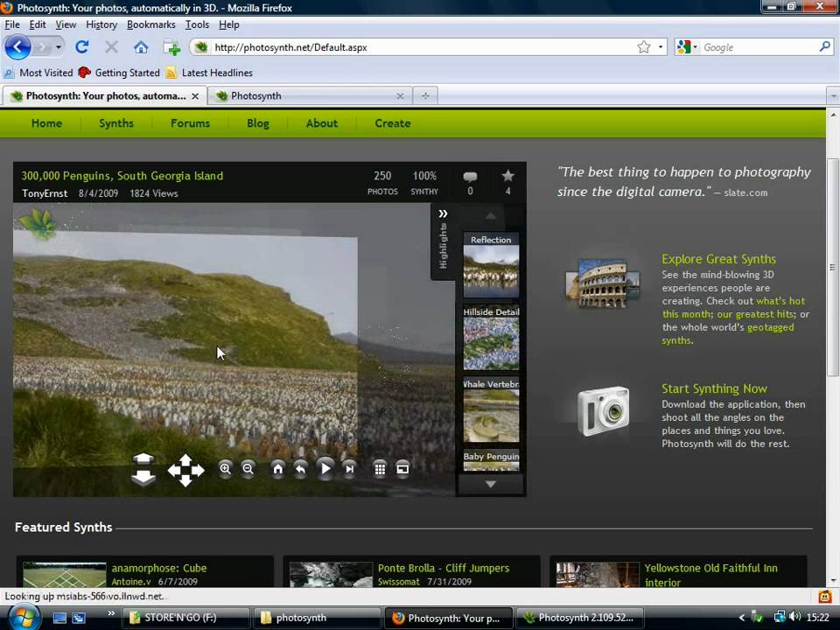This screenshot has height=630, width=840.
Task: Open the View menu
Action: 66,24
